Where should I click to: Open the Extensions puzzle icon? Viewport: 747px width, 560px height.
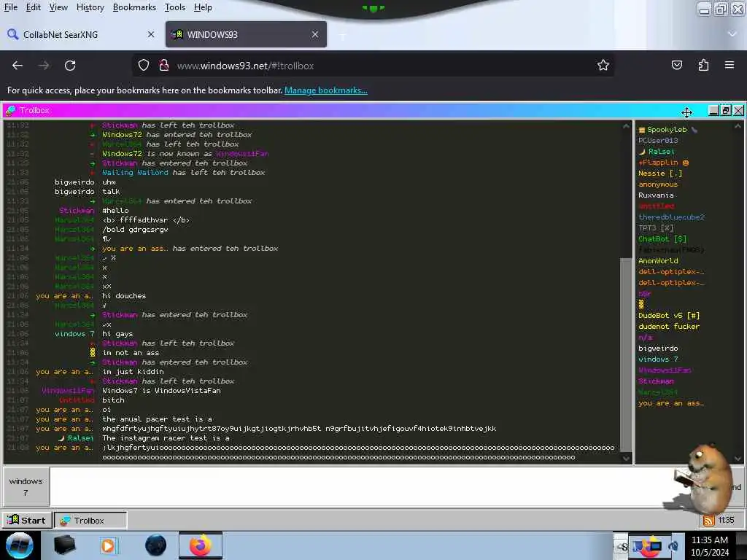(x=703, y=65)
